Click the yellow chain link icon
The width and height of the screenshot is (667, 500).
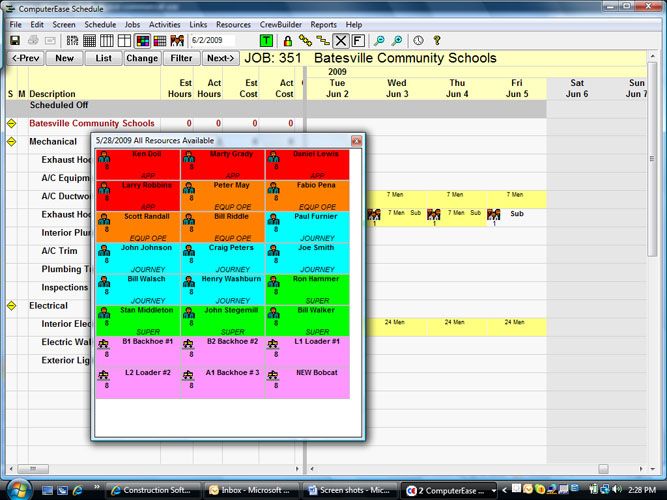305,40
